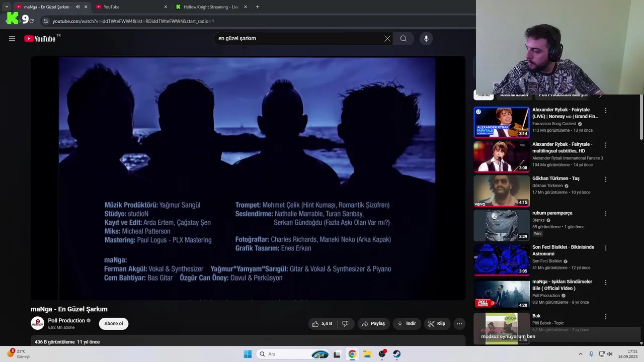Start voice search with the microphone
This screenshot has width=644, height=362.
pyautogui.click(x=426, y=38)
